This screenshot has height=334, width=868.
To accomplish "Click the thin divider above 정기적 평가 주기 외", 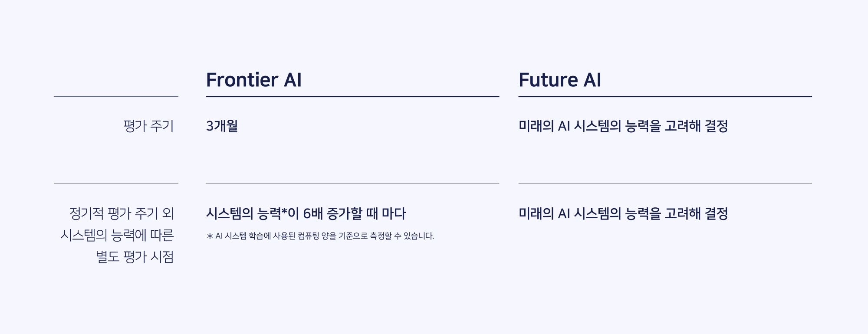I will 116,183.
